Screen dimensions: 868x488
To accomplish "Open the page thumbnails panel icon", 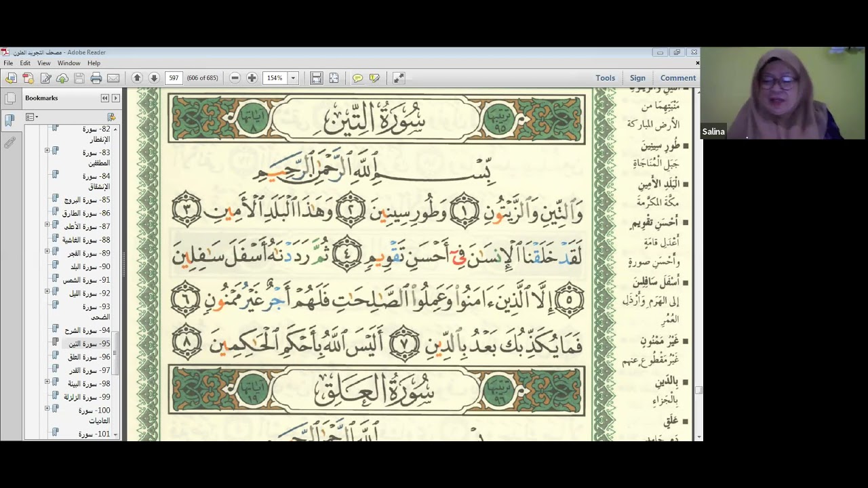I will pos(10,98).
